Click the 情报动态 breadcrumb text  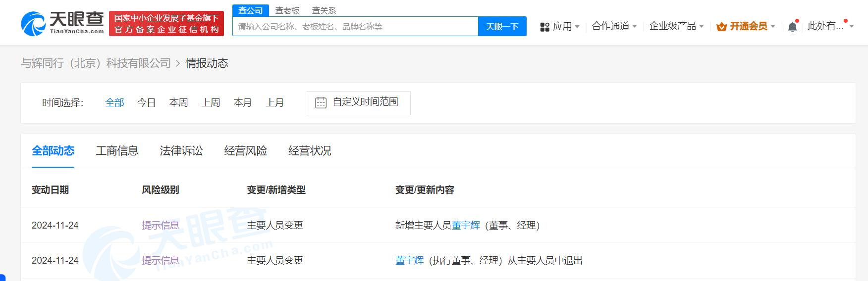pos(207,63)
